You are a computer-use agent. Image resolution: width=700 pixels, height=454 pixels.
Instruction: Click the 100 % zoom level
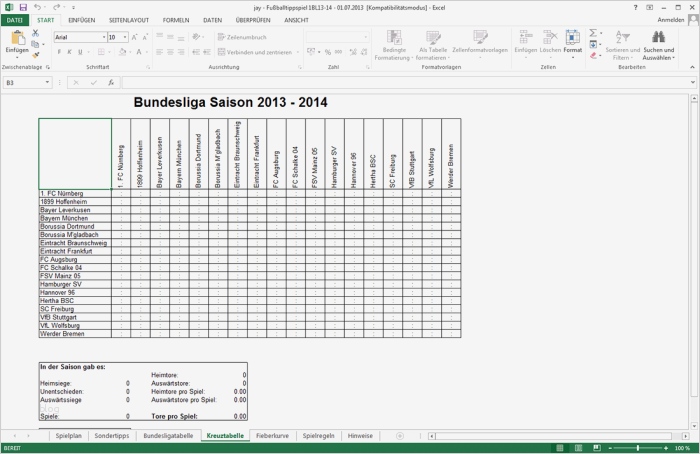682,448
